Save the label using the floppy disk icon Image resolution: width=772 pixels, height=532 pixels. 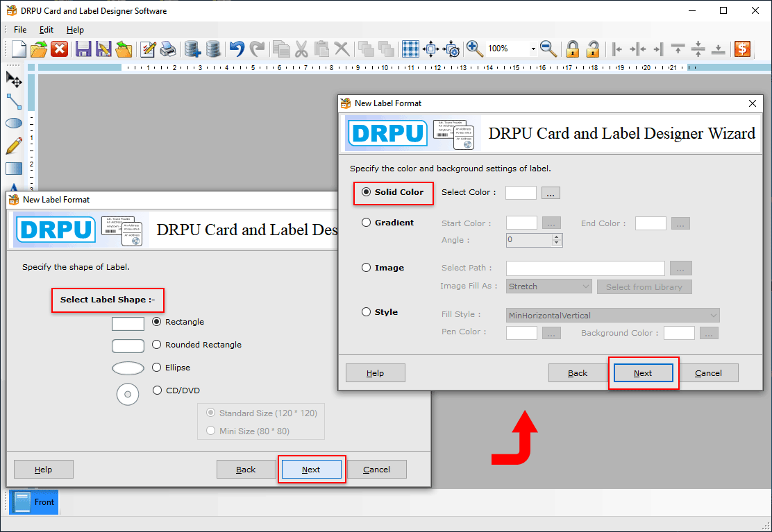83,49
